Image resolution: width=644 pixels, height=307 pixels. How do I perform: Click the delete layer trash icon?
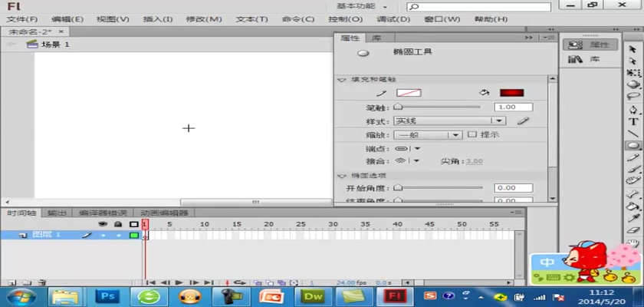click(x=43, y=282)
